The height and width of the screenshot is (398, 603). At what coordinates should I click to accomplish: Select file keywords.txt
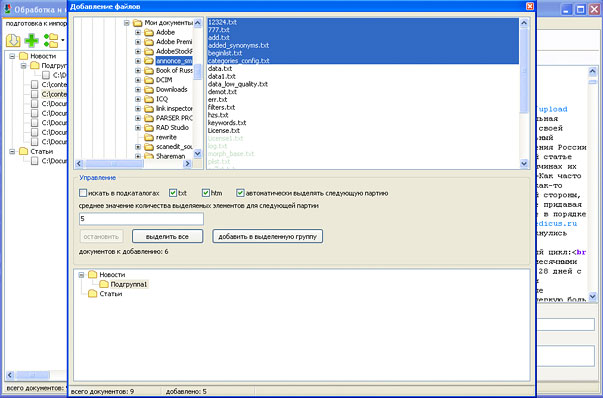(227, 123)
